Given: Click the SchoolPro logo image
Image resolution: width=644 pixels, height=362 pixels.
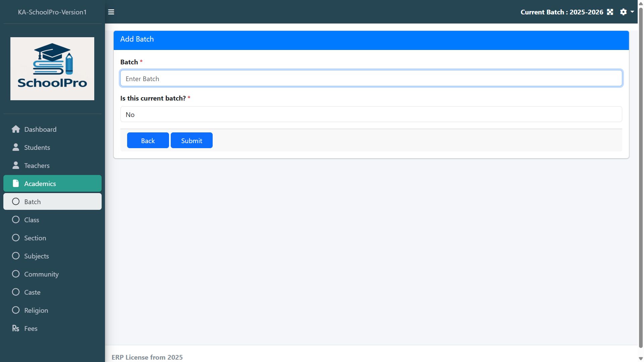Looking at the screenshot, I should point(52,69).
